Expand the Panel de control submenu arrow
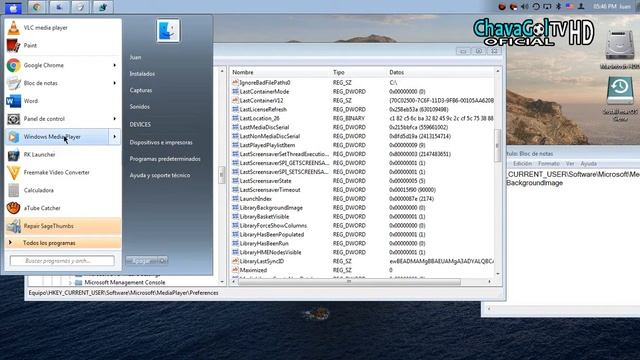This screenshot has height=360, width=640. (x=114, y=119)
